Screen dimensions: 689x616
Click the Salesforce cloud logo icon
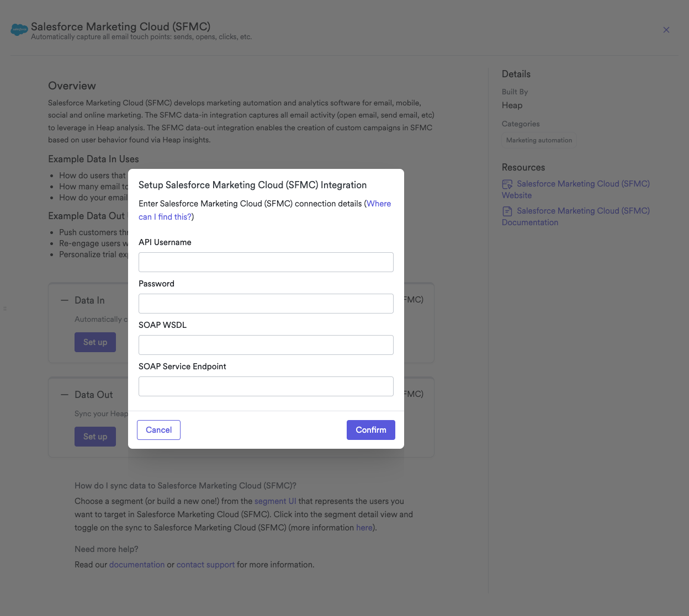coord(19,30)
